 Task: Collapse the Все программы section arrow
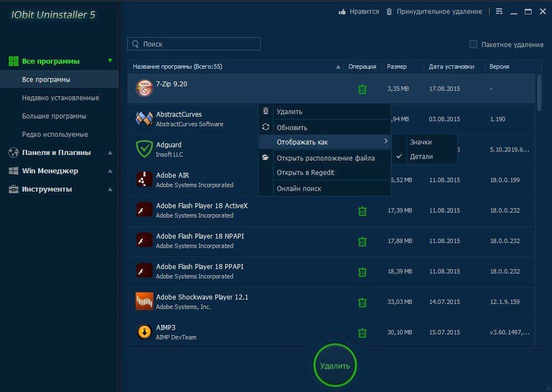pyautogui.click(x=110, y=60)
